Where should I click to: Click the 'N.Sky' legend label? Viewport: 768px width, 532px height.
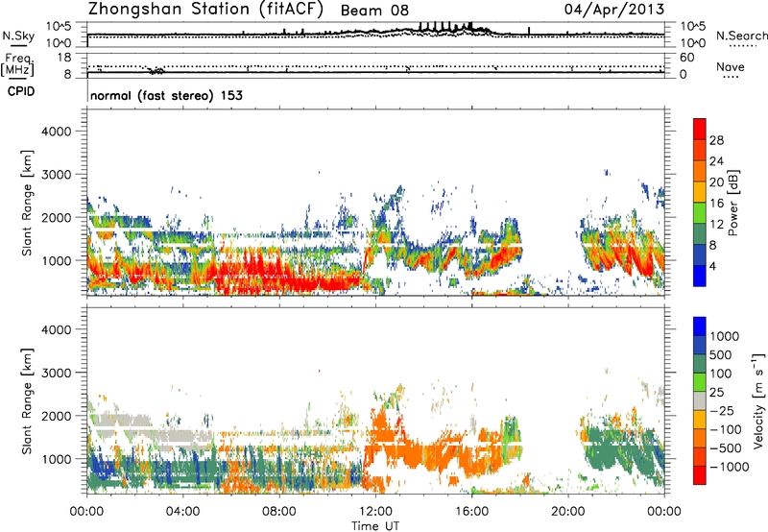tap(18, 36)
